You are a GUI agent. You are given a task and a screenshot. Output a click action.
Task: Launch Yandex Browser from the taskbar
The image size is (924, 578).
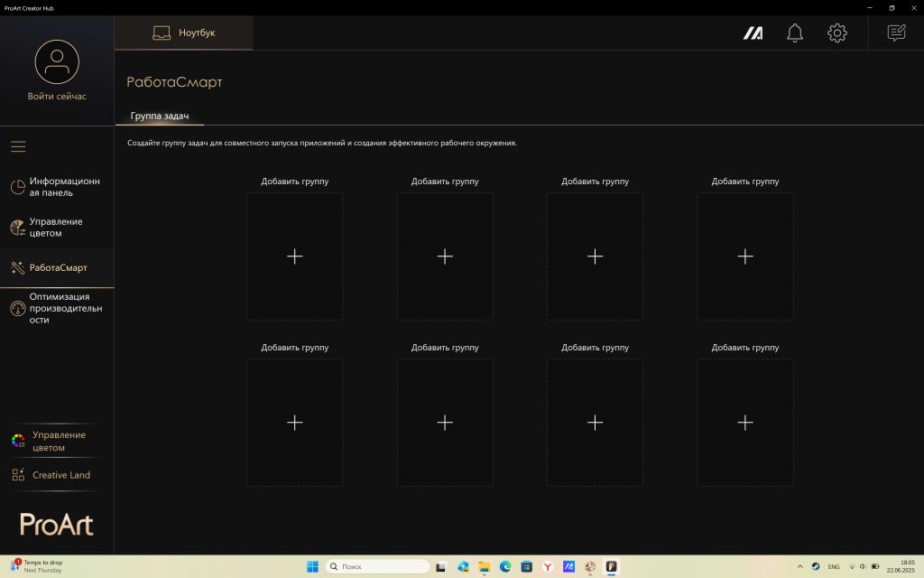tap(548, 567)
